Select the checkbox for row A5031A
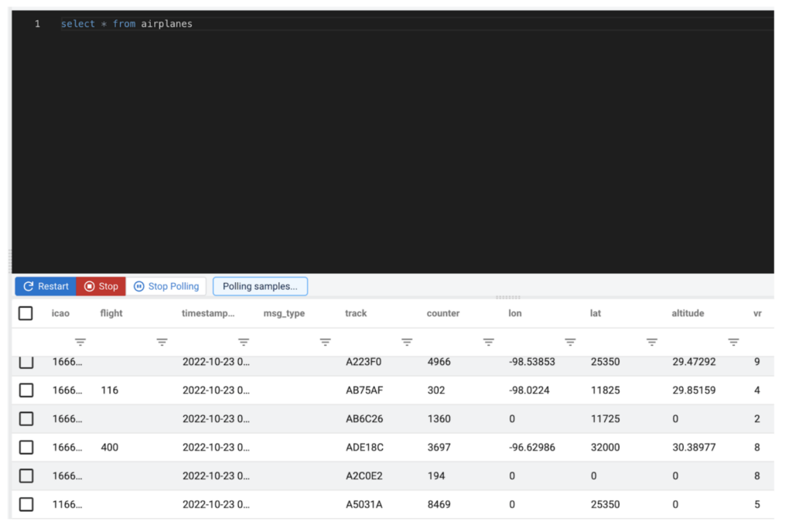Image resolution: width=792 pixels, height=532 pixels. 26,504
